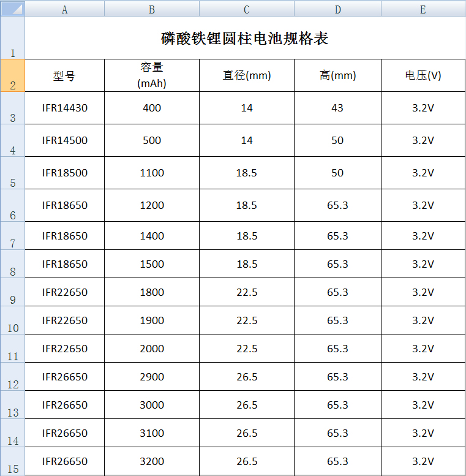Image resolution: width=466 pixels, height=476 pixels.
Task: Select row 14 header
Action: point(13,433)
